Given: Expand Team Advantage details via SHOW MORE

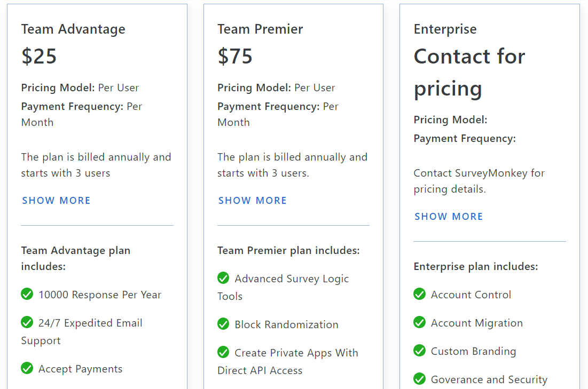Looking at the screenshot, I should click(56, 200).
